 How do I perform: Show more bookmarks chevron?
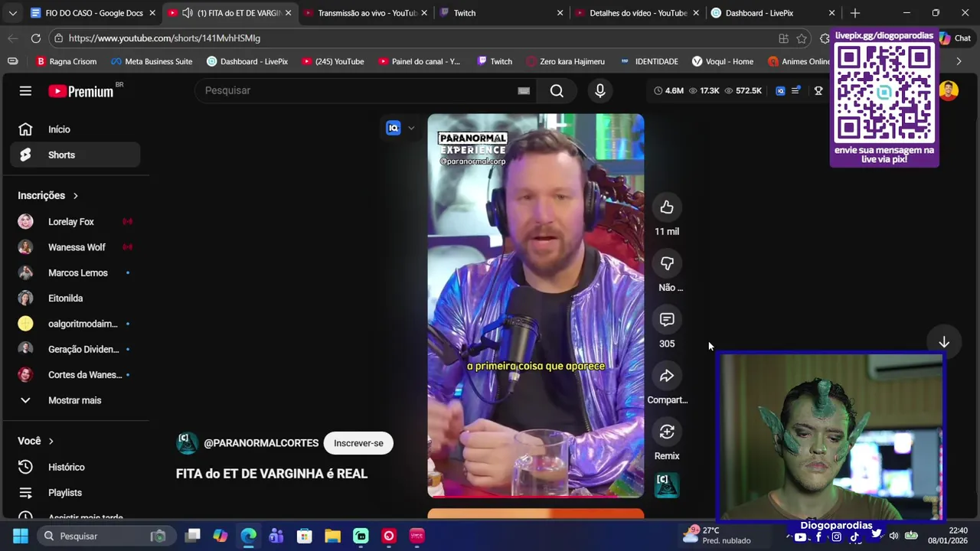point(959,61)
